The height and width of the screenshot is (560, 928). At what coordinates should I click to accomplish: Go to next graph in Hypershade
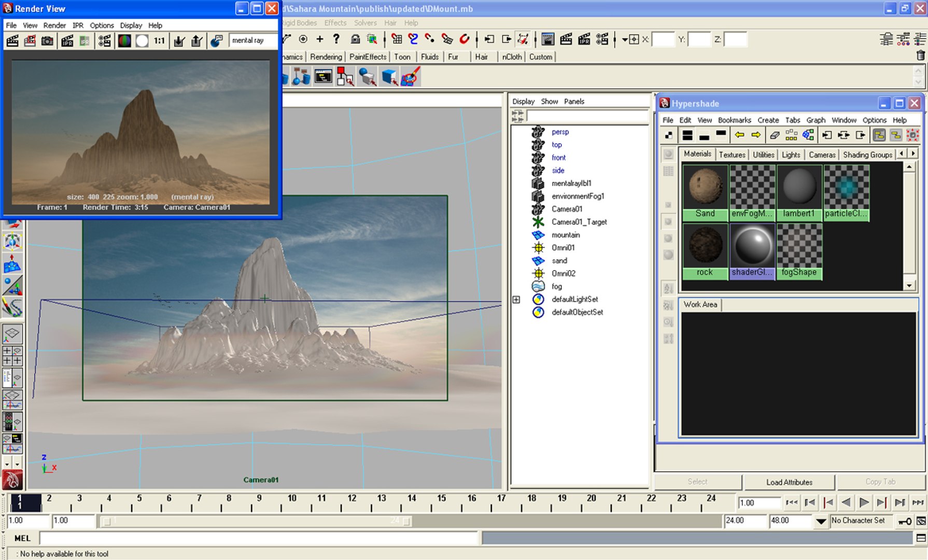756,135
